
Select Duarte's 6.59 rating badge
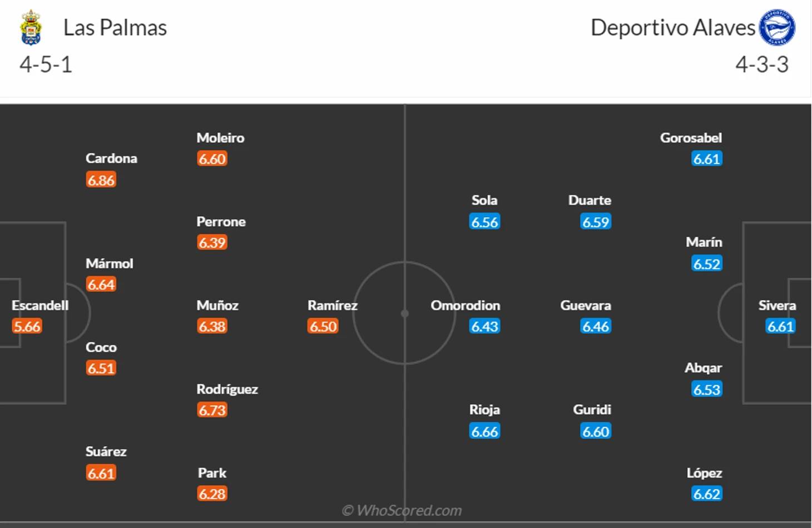[x=596, y=222]
